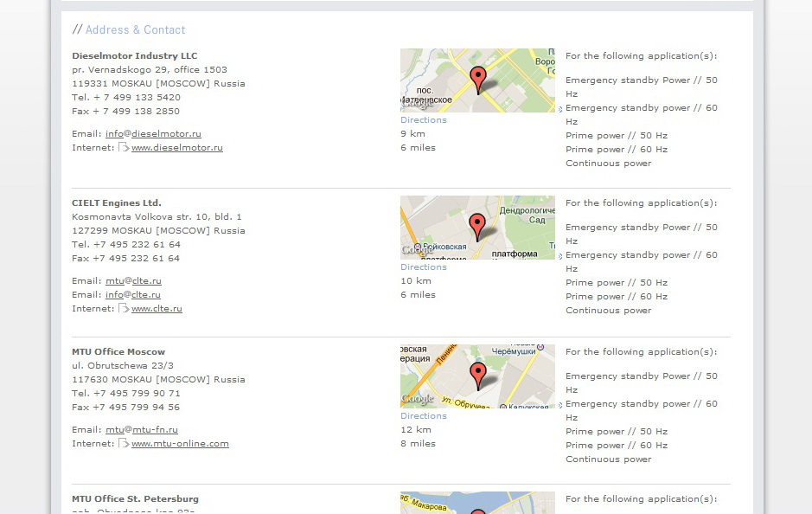Click the fax number +7 495 799 94 56

tap(136, 407)
